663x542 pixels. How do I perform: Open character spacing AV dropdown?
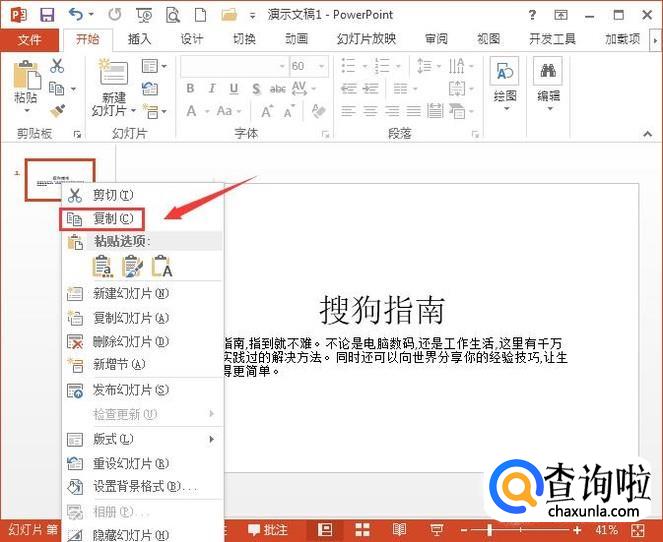[304, 89]
